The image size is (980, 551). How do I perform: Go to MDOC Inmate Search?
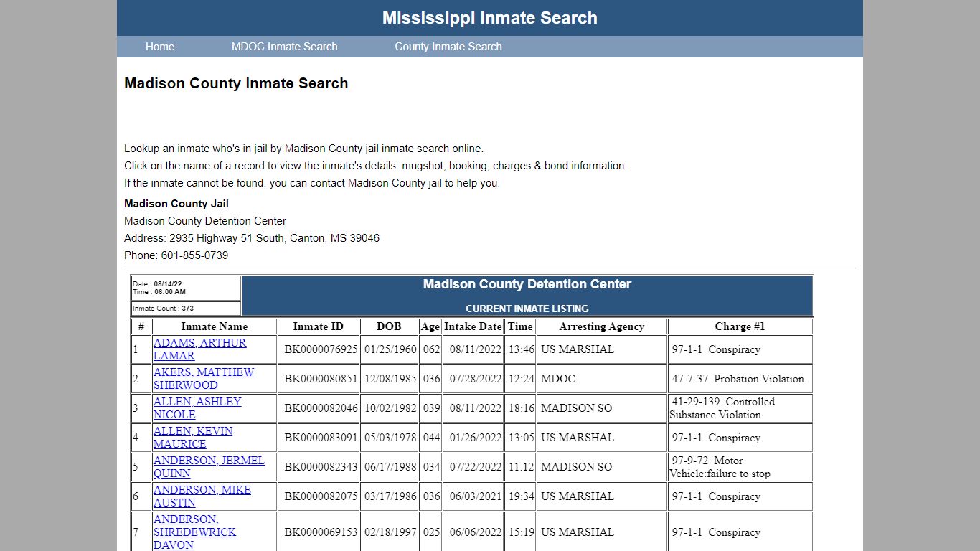coord(284,47)
